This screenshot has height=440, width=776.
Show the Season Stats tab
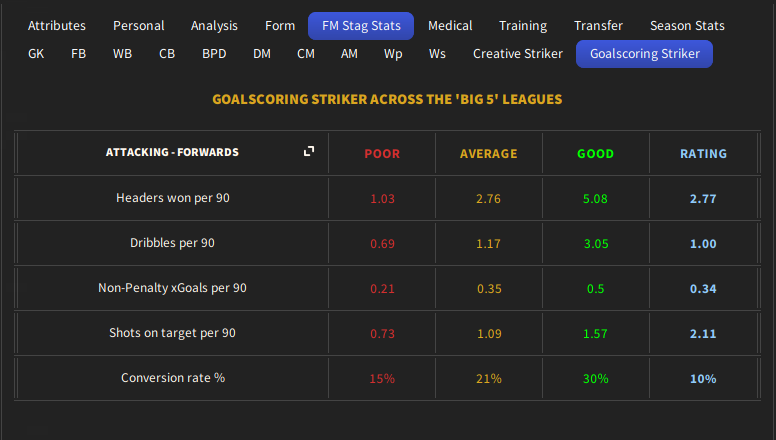pyautogui.click(x=687, y=25)
